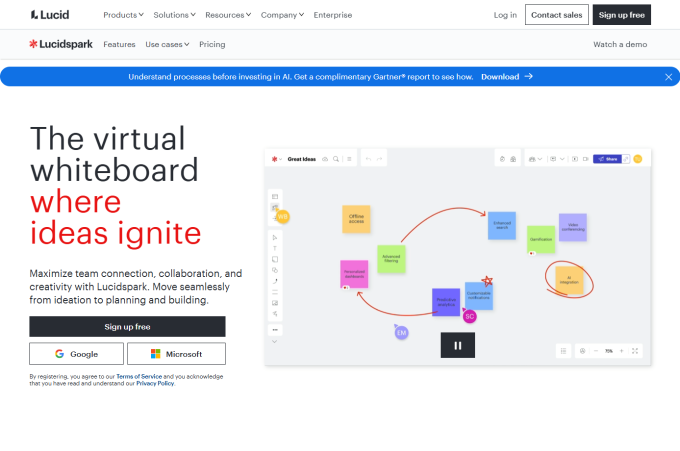Select the text T tool in the demo sidebar
The image size is (680, 451).
tap(275, 248)
